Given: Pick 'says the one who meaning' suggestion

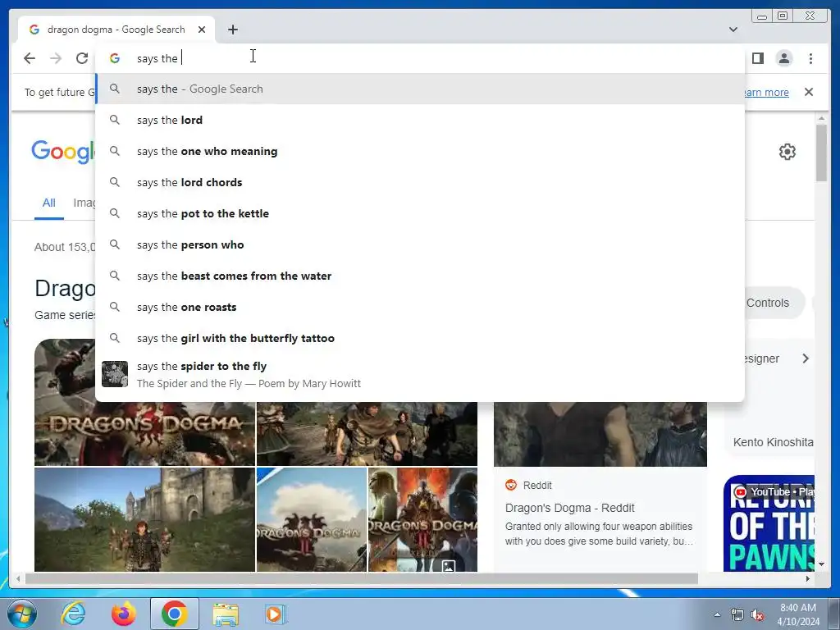Looking at the screenshot, I should pyautogui.click(x=420, y=151).
